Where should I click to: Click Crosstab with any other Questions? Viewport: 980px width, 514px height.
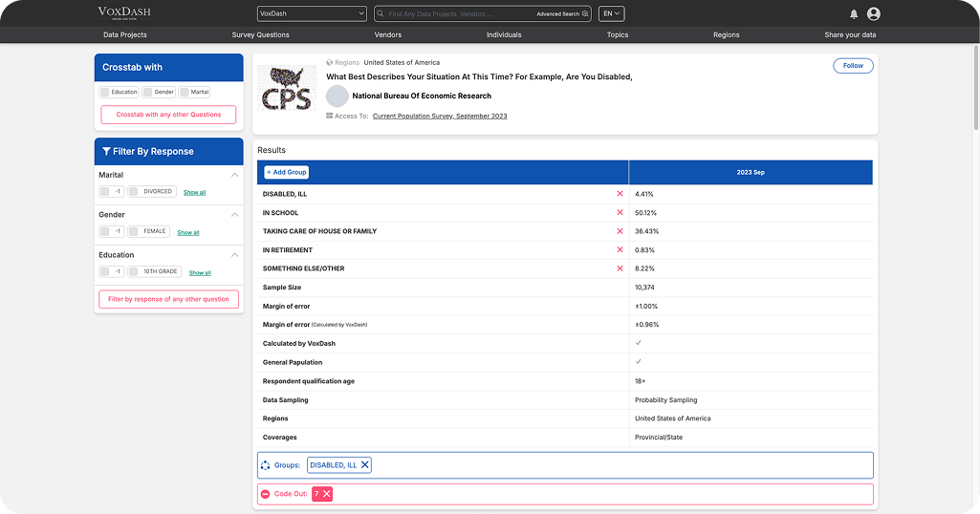168,115
